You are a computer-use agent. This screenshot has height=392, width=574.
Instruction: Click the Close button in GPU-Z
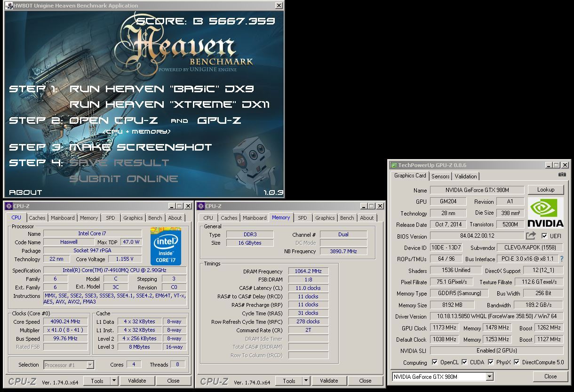[x=550, y=376]
